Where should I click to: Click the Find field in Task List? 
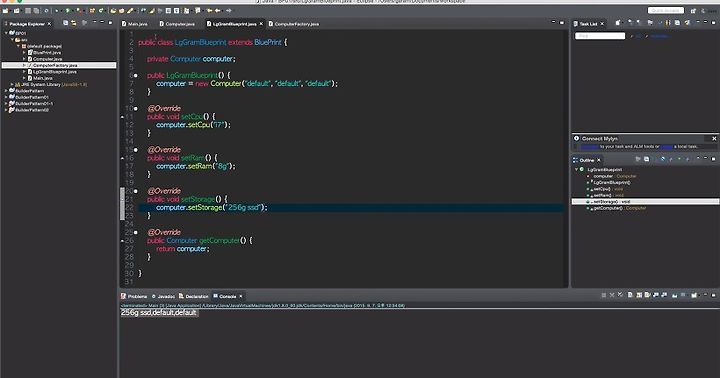pyautogui.click(x=600, y=36)
